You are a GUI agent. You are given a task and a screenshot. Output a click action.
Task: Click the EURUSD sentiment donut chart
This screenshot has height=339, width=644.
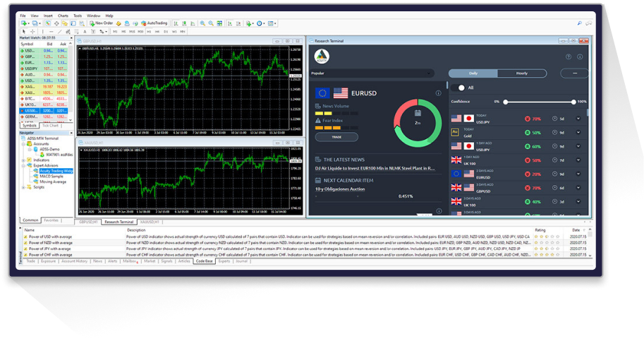coord(418,123)
